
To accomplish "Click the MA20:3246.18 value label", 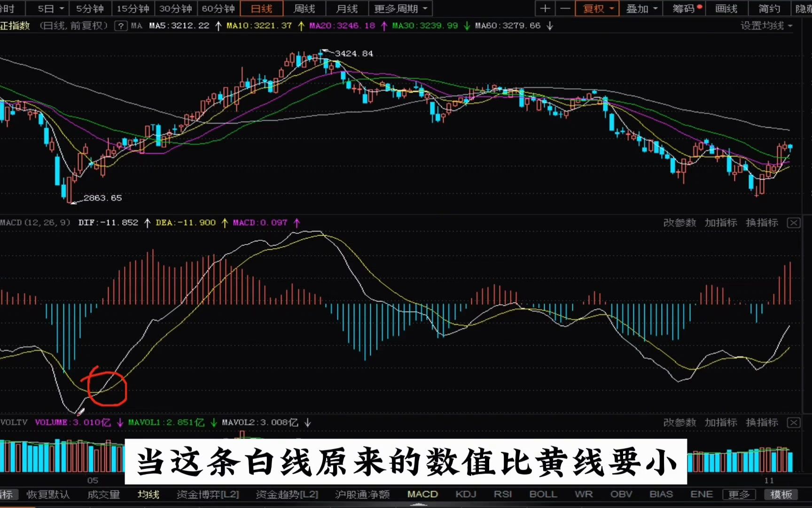I will (x=342, y=26).
